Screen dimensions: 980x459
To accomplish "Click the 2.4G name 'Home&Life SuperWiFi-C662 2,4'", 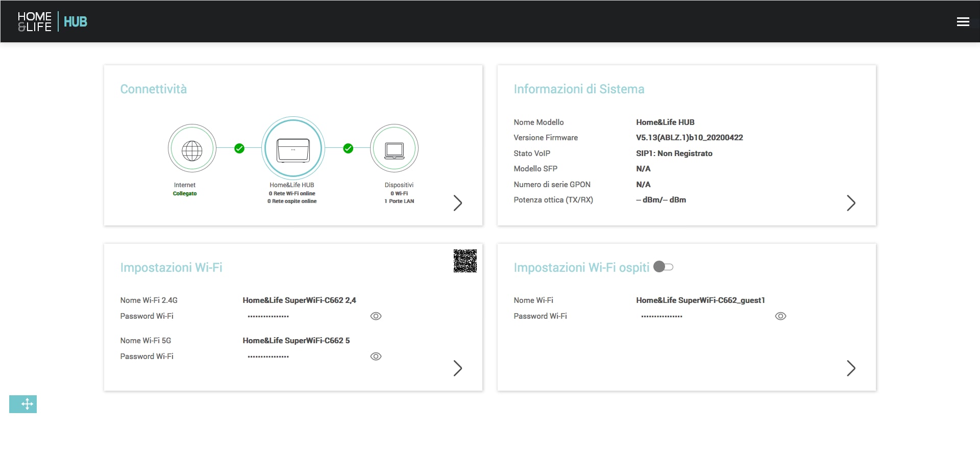I will pos(299,300).
